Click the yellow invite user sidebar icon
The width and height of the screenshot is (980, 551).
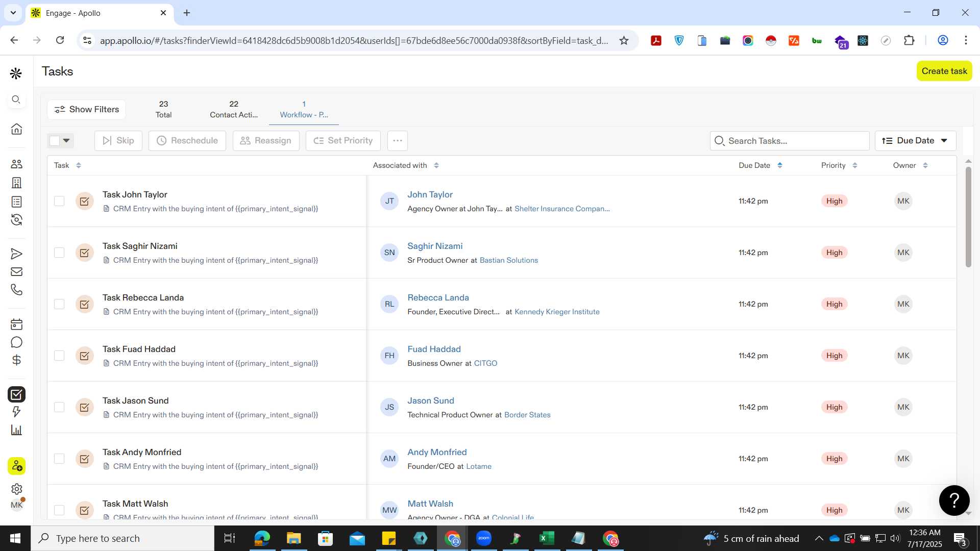[x=16, y=466]
